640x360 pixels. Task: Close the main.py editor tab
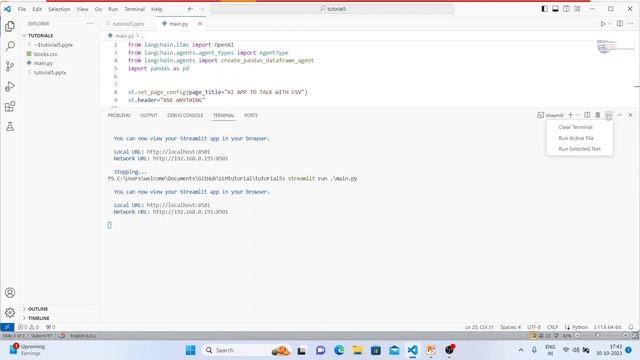click(200, 24)
